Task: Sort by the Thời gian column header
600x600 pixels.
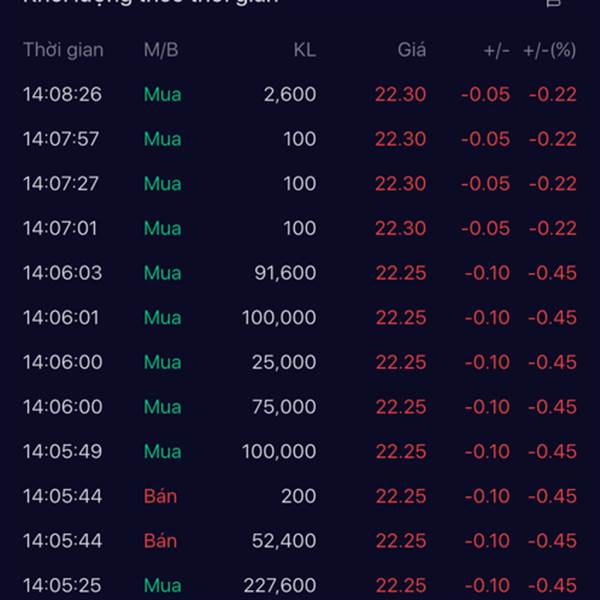Action: pos(63,50)
